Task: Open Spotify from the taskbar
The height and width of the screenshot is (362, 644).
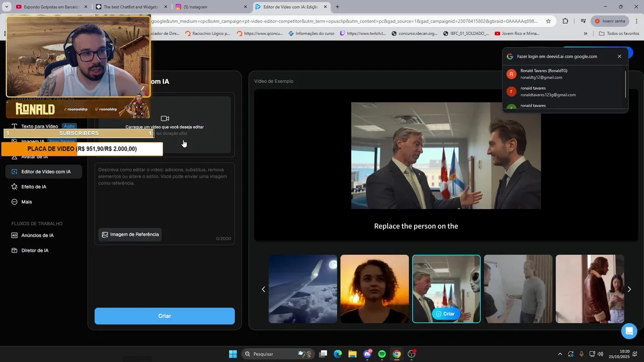Action: [x=382, y=354]
